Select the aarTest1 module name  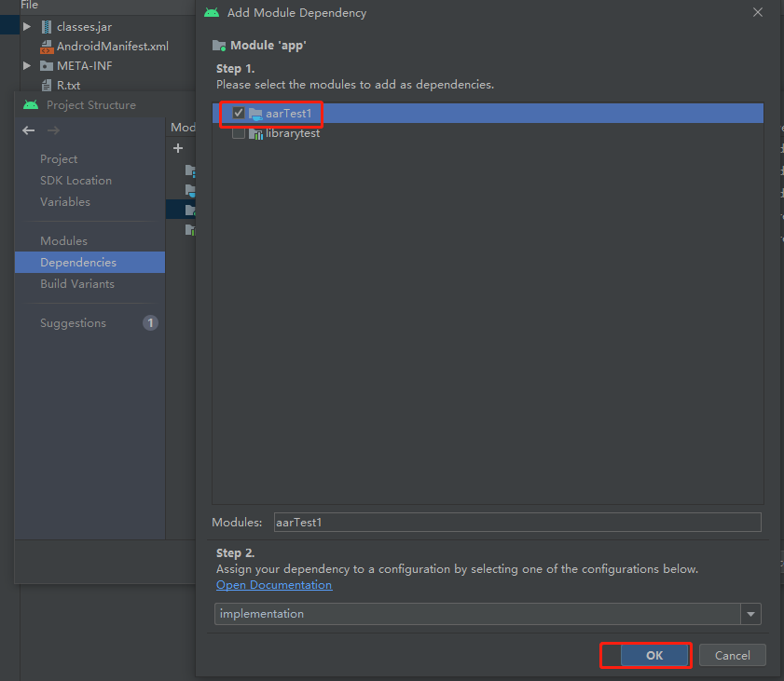(288, 114)
